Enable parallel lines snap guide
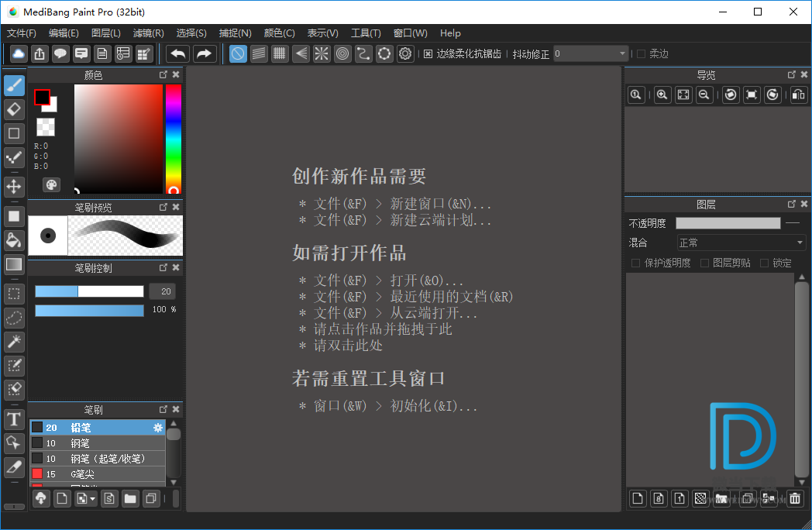812x530 pixels. point(259,53)
